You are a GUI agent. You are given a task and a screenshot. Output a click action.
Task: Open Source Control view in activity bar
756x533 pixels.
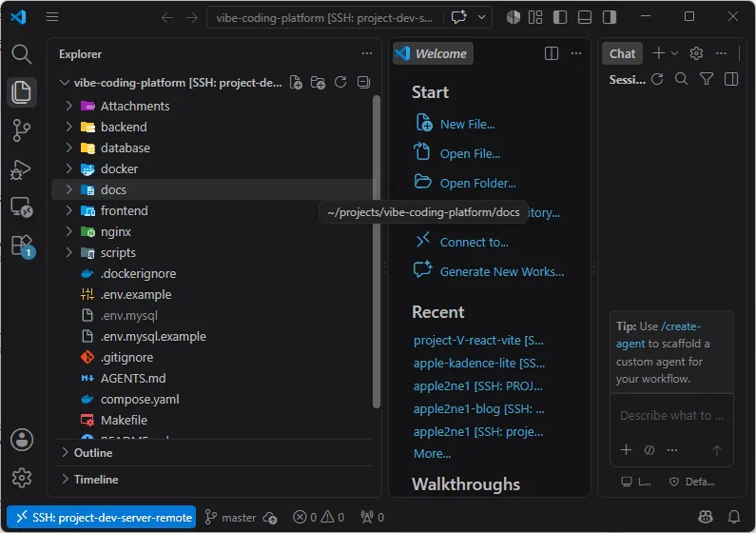point(21,130)
